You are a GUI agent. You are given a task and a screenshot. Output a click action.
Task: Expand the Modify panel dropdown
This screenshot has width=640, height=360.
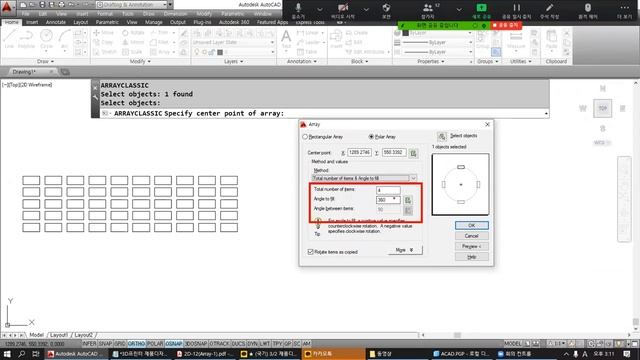click(x=140, y=62)
